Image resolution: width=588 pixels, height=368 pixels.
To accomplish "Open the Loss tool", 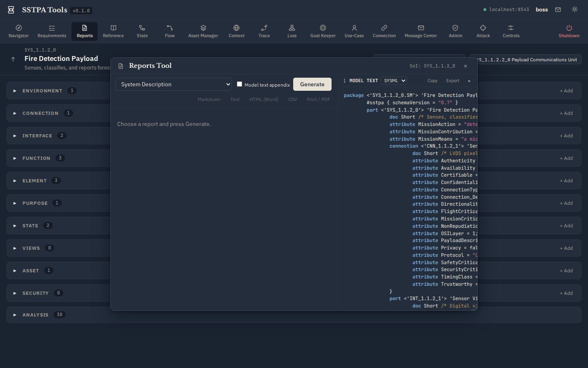I will tap(292, 31).
